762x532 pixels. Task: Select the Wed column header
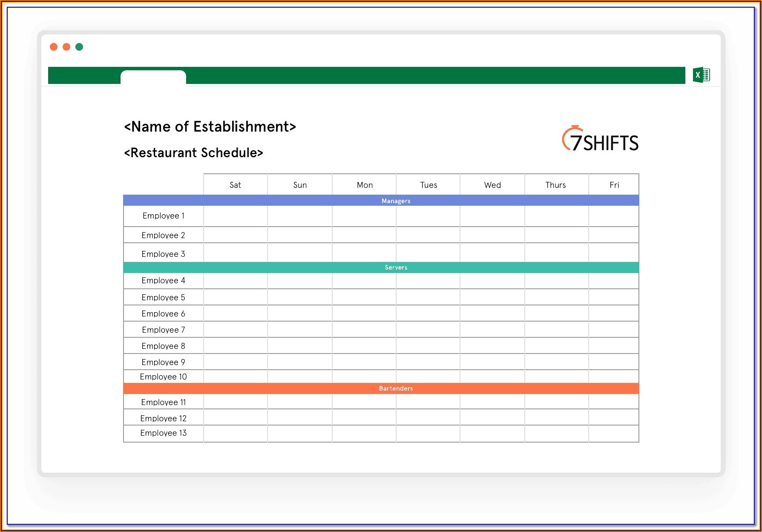point(492,185)
